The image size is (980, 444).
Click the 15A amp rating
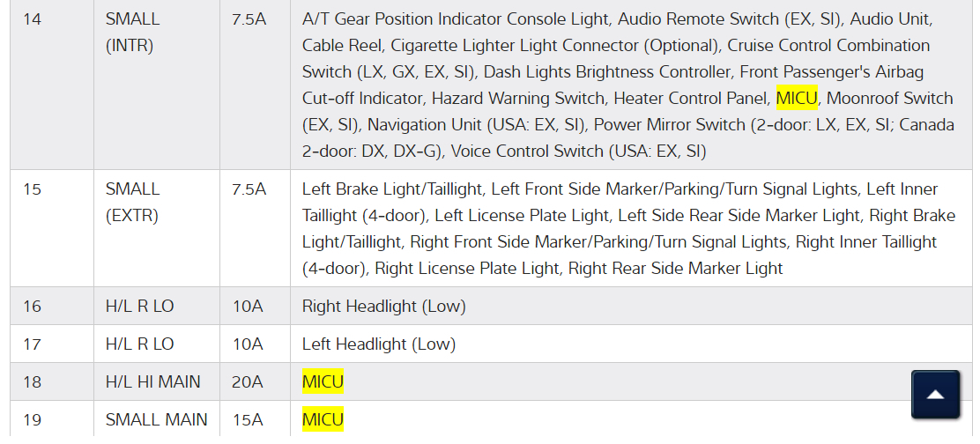coord(247,419)
